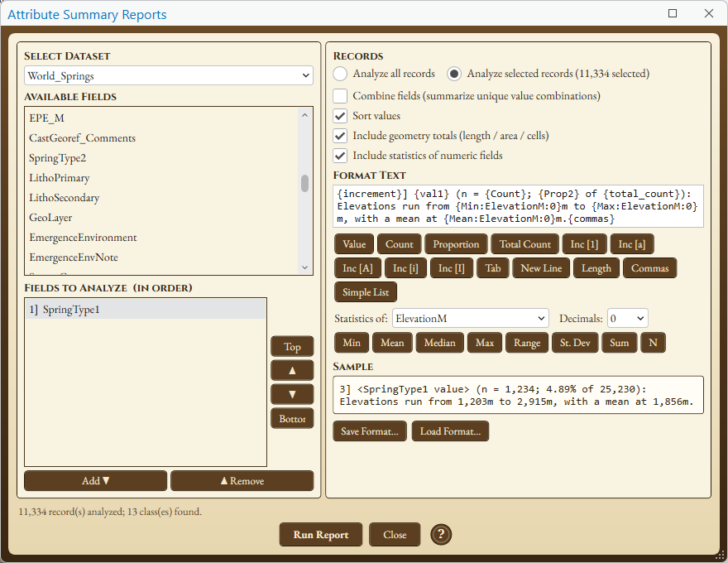Click inside the Format Text box

pos(518,206)
